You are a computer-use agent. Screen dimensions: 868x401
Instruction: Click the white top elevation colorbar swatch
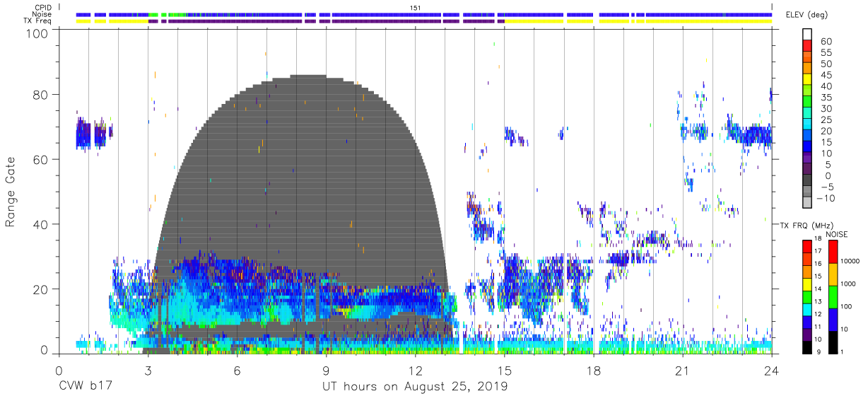tap(807, 35)
